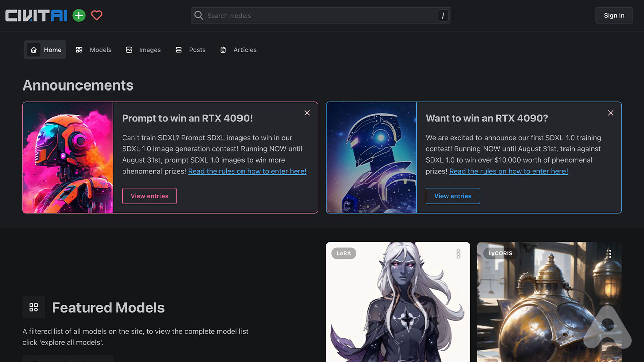Close the 'Want to win an RTX 4090?' announcement
This screenshot has width=644, height=362.
610,113
